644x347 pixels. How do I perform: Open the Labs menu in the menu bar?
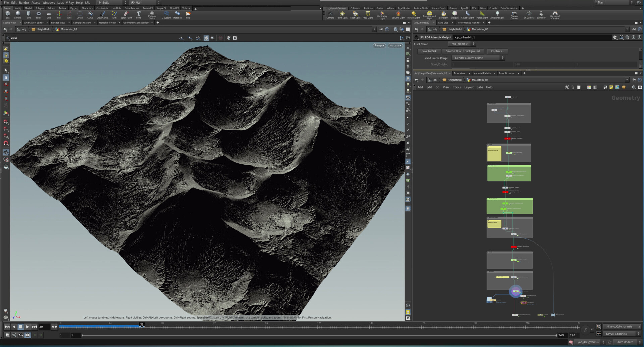tap(60, 2)
